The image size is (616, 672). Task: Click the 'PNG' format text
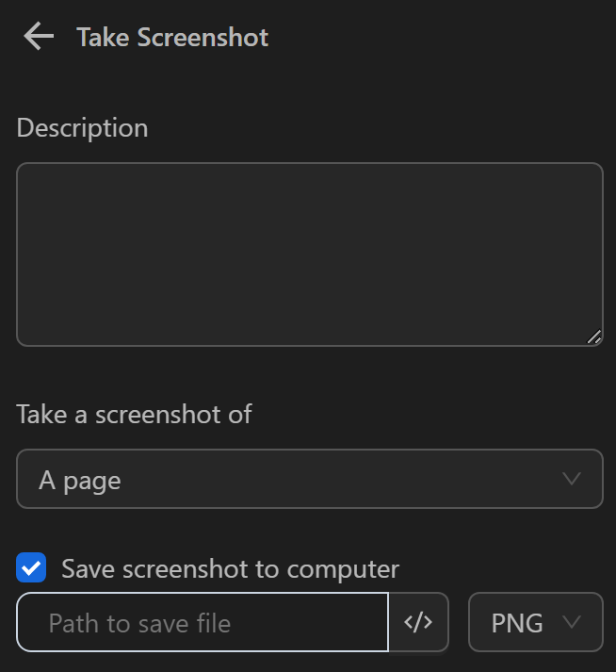coord(517,622)
